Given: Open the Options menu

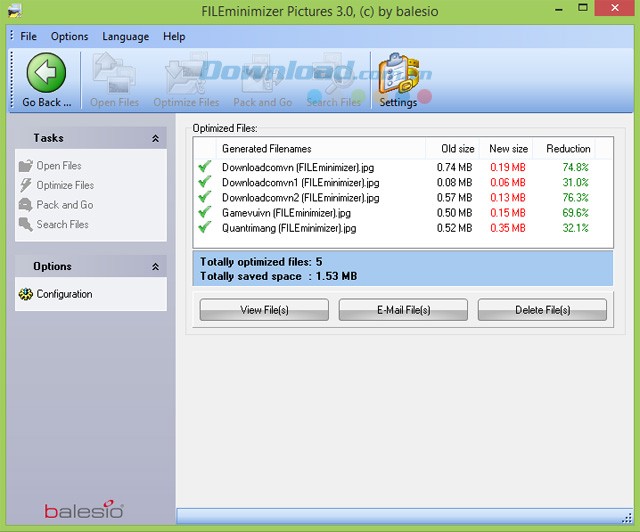Looking at the screenshot, I should 69,36.
